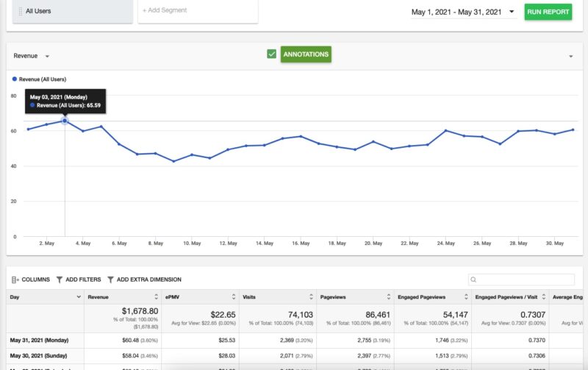Click the RUN REPORT button
Screen dimensions: 588x370
point(548,12)
